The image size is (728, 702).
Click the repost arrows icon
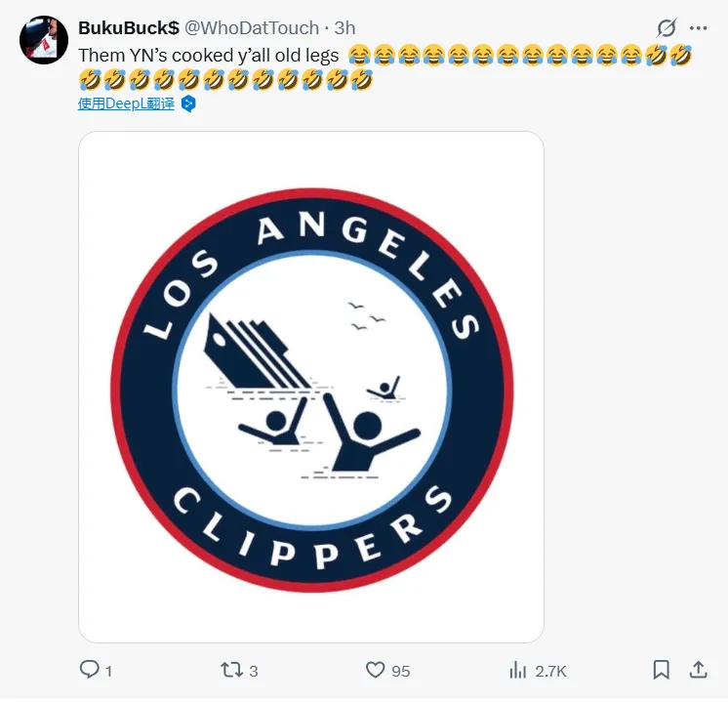pyautogui.click(x=230, y=670)
